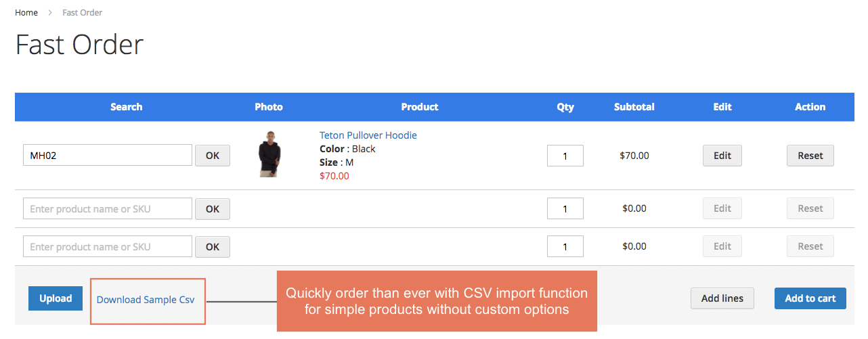Click the Subtotal column header
The image size is (868, 339).
coord(634,107)
